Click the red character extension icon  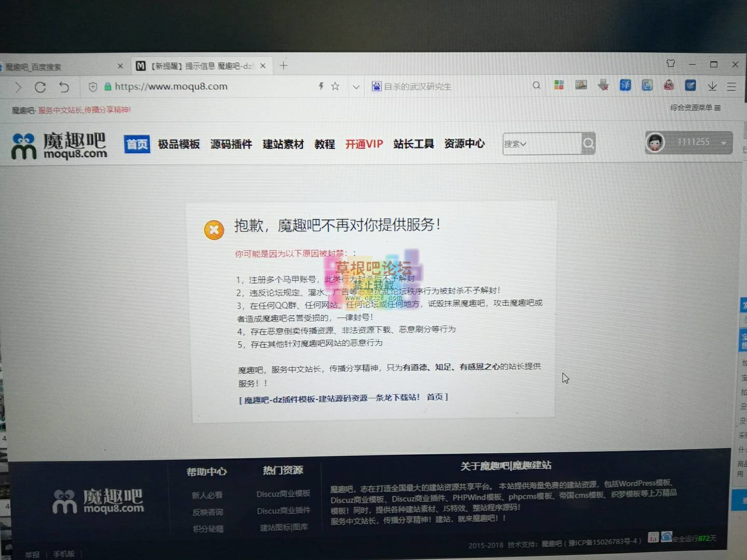669,85
